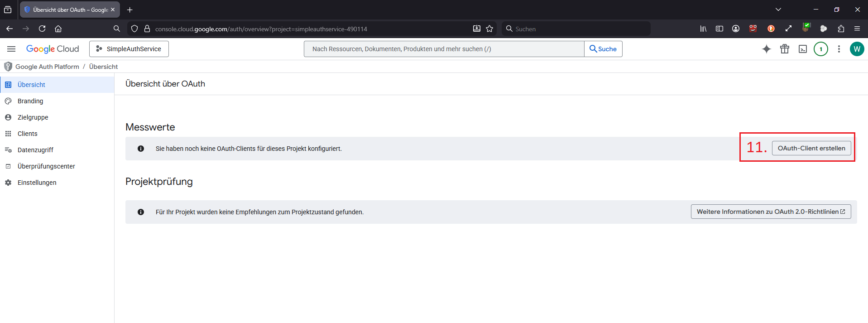Open the W account avatar
This screenshot has width=868, height=323.
[x=857, y=49]
